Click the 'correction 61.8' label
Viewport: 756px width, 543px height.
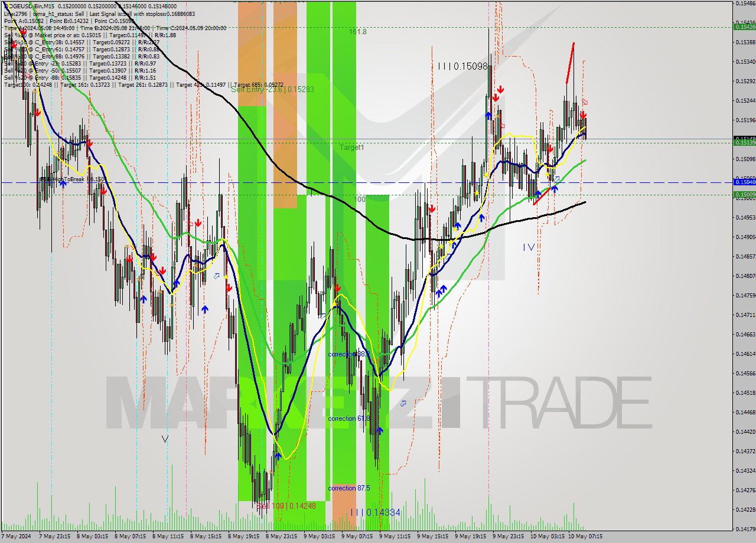pos(349,418)
